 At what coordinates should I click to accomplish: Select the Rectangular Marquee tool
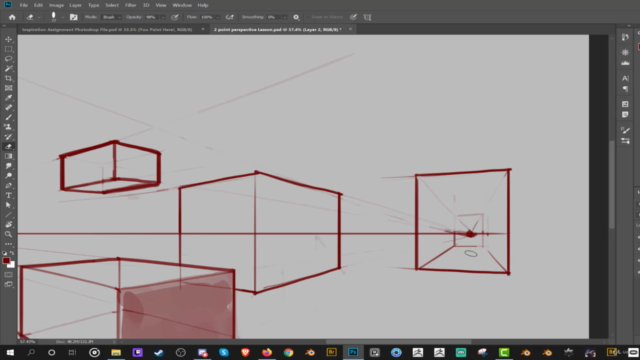tap(8, 49)
